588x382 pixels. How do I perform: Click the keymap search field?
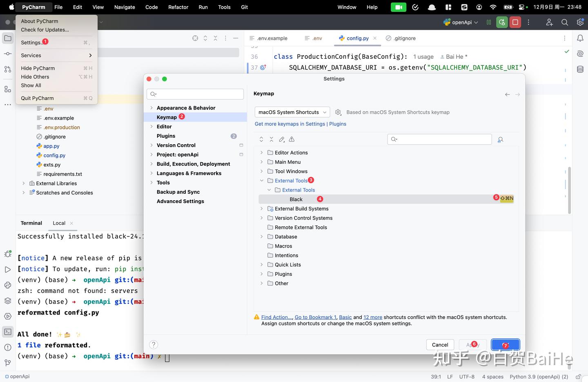point(439,139)
